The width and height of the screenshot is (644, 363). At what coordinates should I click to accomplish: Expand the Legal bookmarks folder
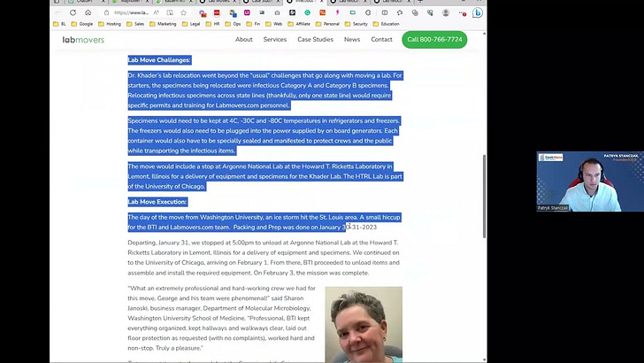click(x=191, y=24)
